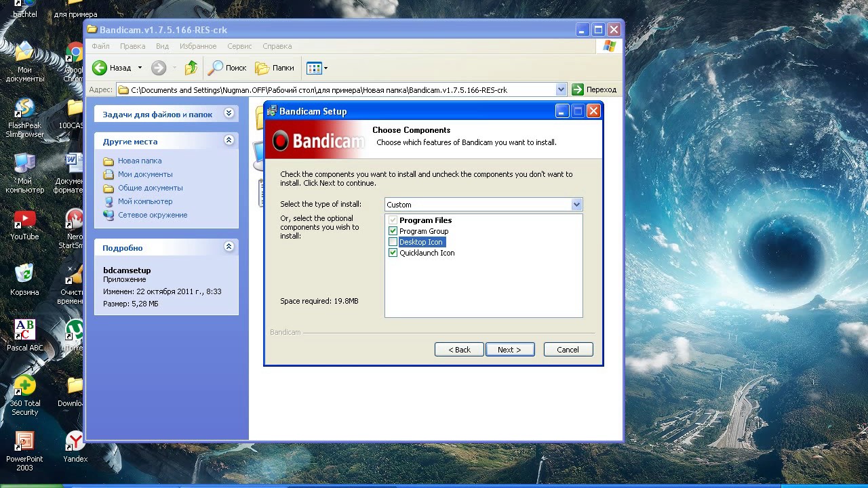
Task: Open Views dropdown arrow in Explorer toolbar
Action: pos(325,68)
